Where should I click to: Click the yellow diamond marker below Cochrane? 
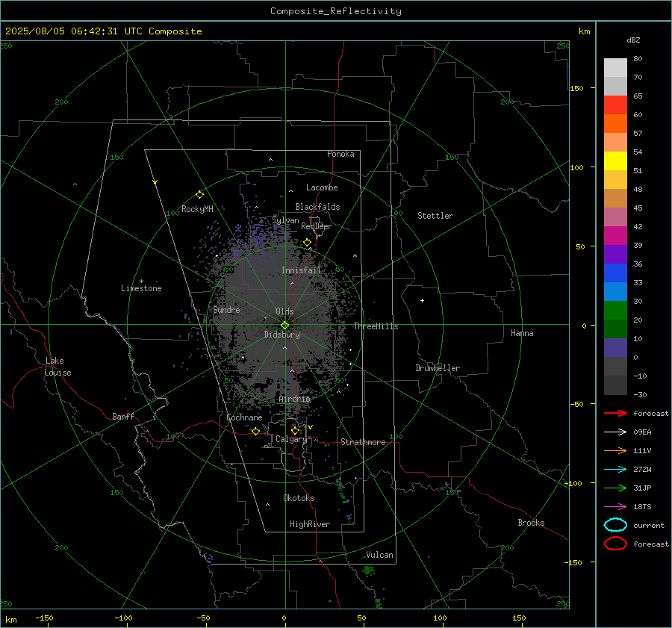[256, 431]
